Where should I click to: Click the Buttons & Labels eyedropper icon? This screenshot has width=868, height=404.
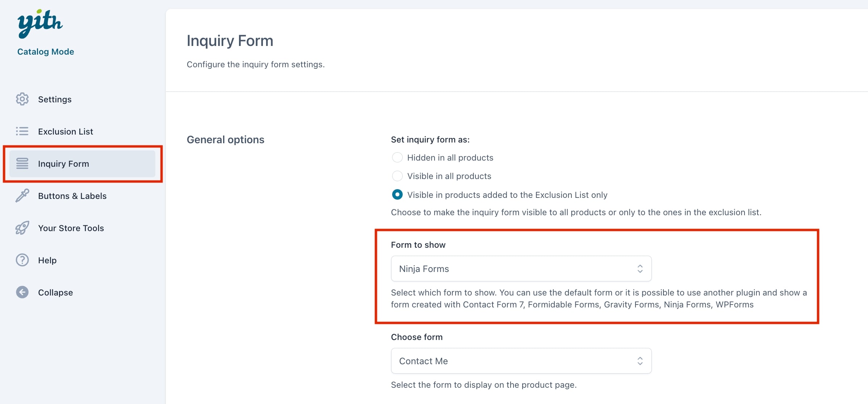[x=22, y=196]
